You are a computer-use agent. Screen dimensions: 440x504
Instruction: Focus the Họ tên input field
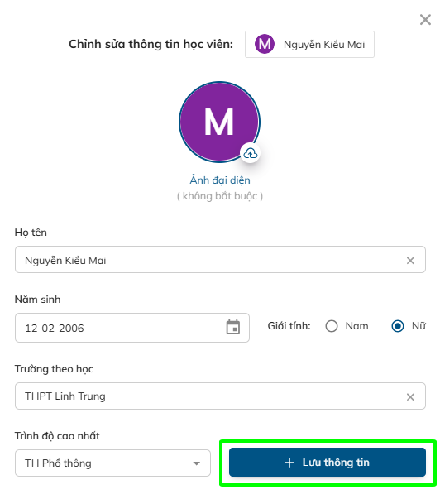click(x=220, y=260)
